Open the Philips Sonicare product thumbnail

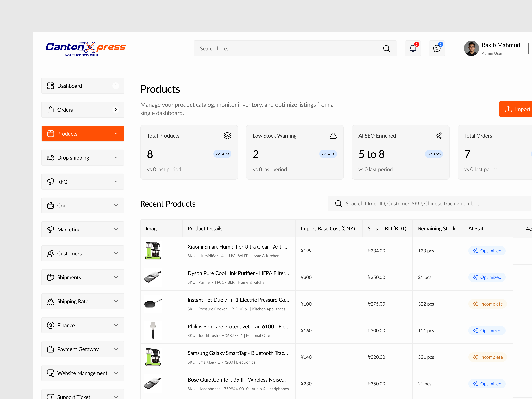(x=153, y=330)
